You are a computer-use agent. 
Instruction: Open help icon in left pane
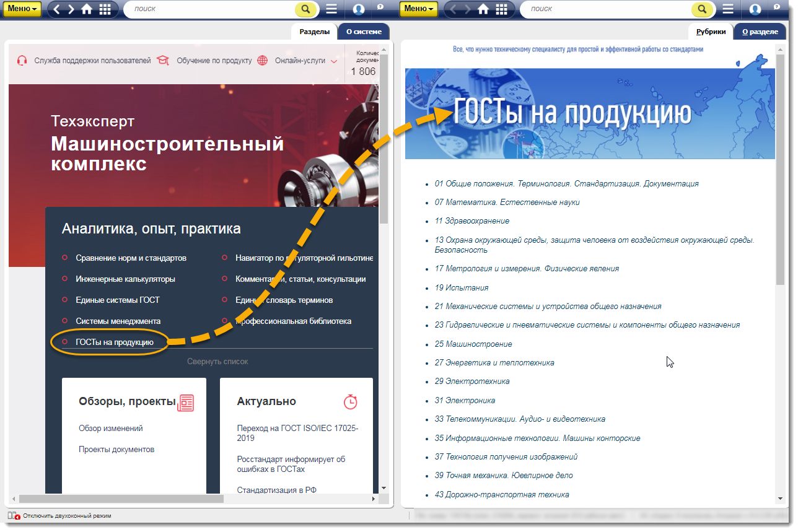(x=380, y=6)
